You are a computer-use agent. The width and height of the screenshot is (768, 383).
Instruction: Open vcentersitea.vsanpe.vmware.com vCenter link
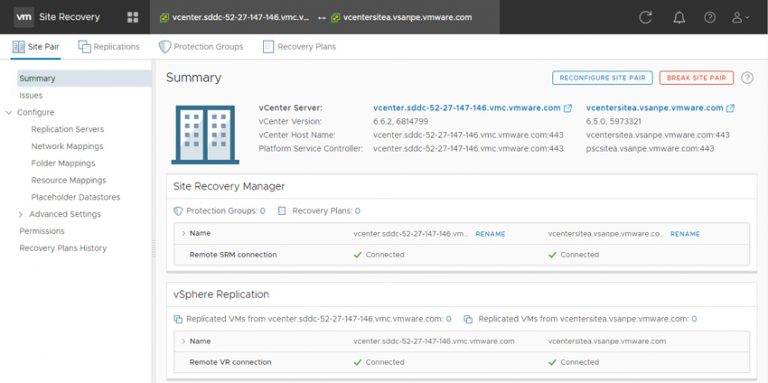(x=655, y=108)
